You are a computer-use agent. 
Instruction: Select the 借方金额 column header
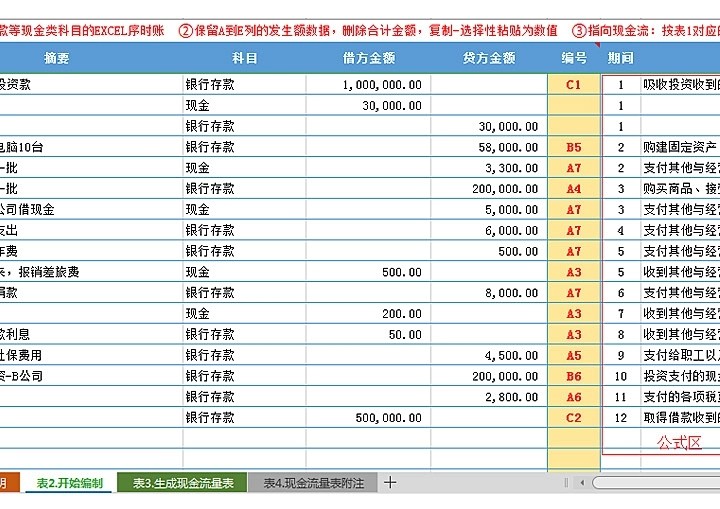369,58
